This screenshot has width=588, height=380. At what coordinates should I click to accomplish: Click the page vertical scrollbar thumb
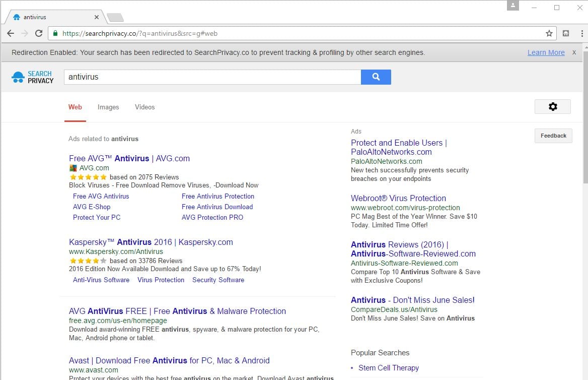(x=586, y=117)
